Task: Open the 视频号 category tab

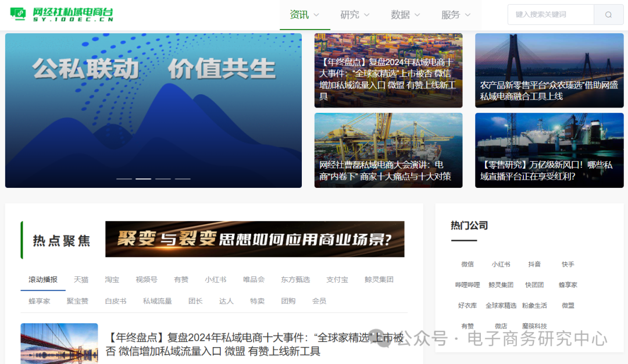Action: coord(146,280)
